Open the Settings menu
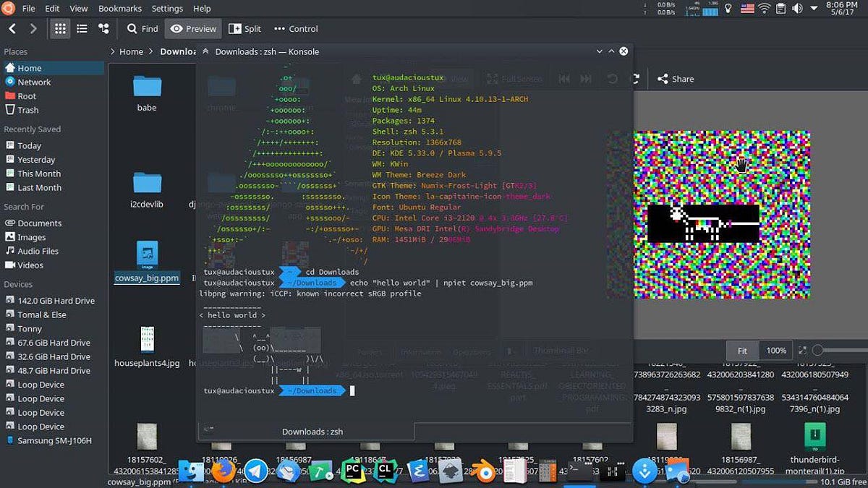868x488 pixels. 167,9
